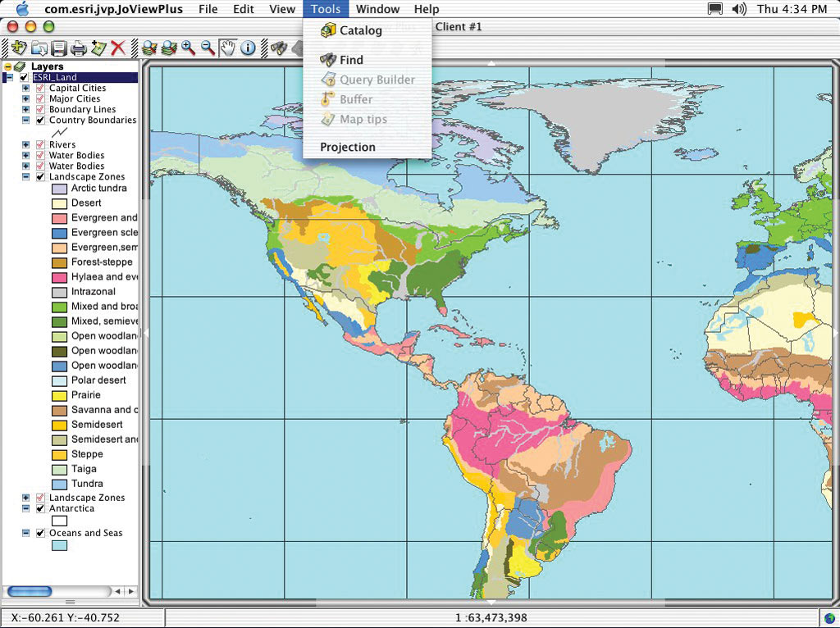Click the binoculars Find toolbar icon

click(279, 48)
